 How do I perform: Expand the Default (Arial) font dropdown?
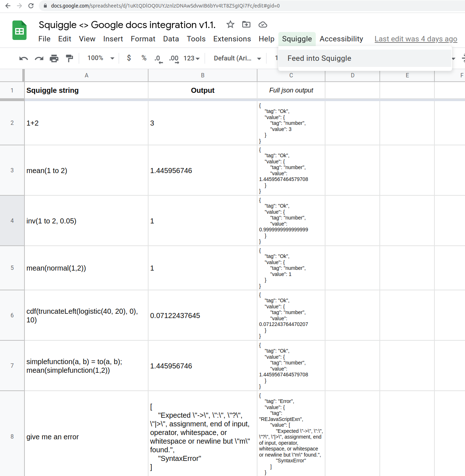click(x=237, y=58)
